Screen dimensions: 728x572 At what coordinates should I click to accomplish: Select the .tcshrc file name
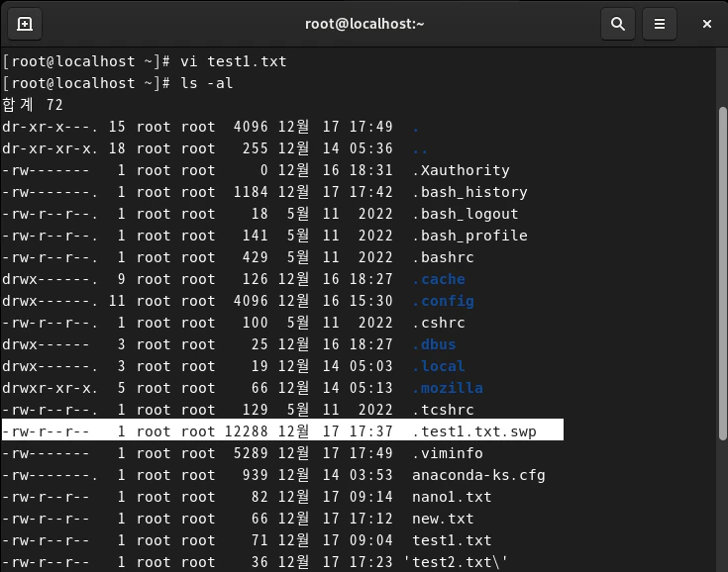(444, 410)
